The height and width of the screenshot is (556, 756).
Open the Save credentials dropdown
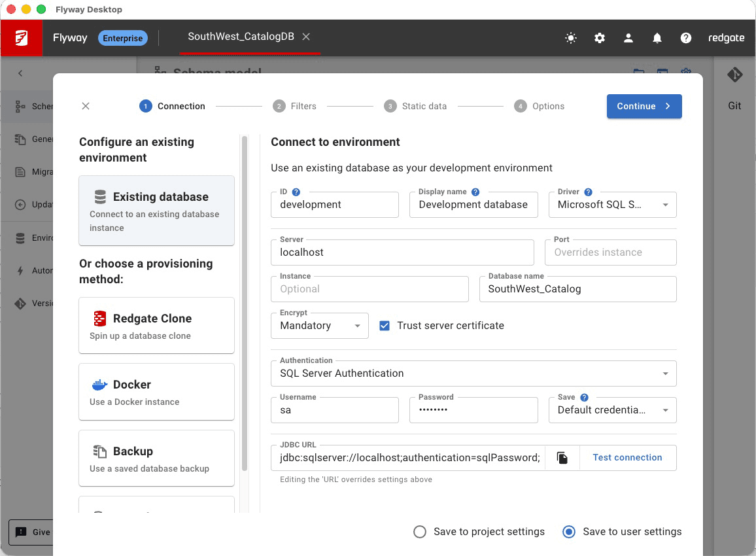pyautogui.click(x=612, y=410)
